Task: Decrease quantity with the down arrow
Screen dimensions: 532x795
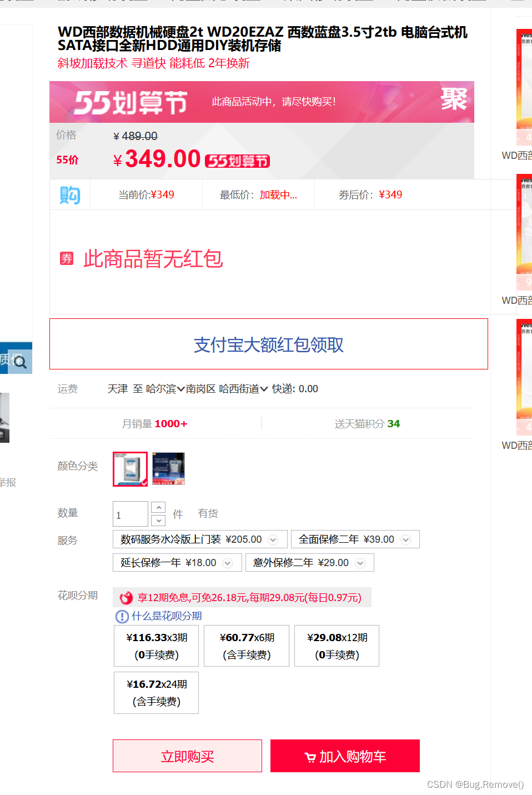Action: 158,521
